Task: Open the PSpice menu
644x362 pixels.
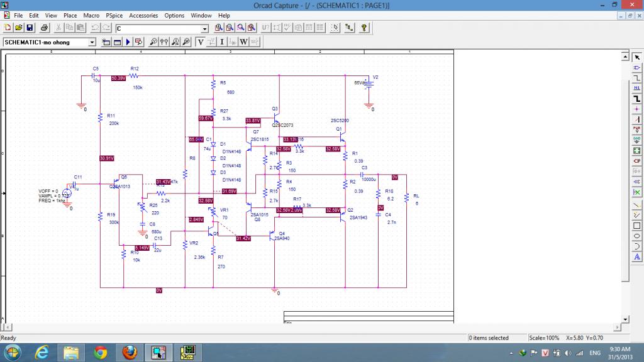Action: coord(114,15)
